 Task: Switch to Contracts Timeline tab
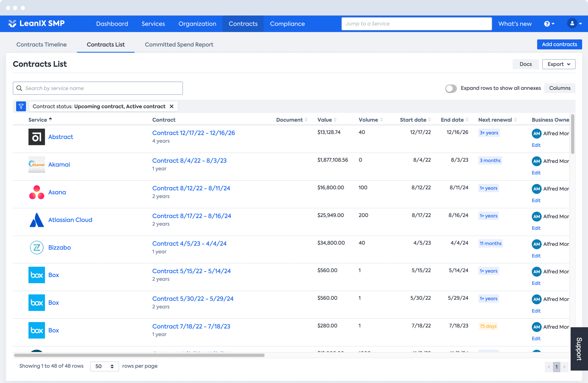click(41, 45)
